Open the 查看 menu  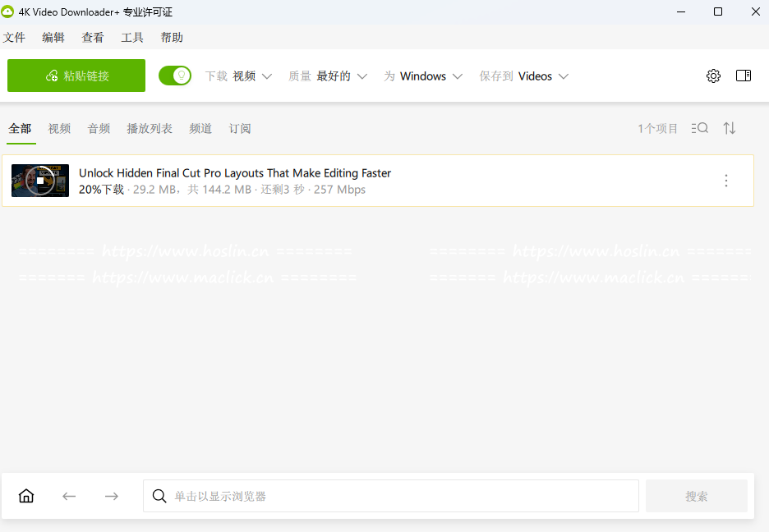(93, 37)
